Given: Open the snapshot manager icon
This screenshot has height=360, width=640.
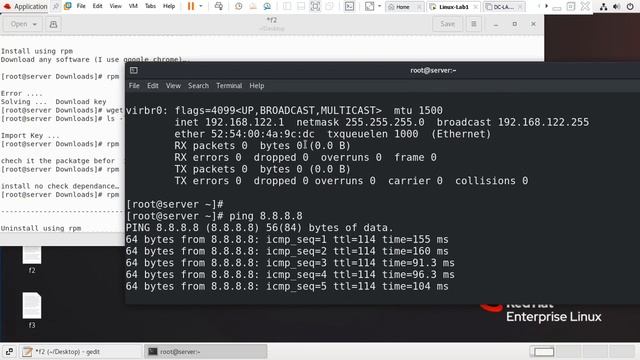Looking at the screenshot, I should [x=267, y=6].
